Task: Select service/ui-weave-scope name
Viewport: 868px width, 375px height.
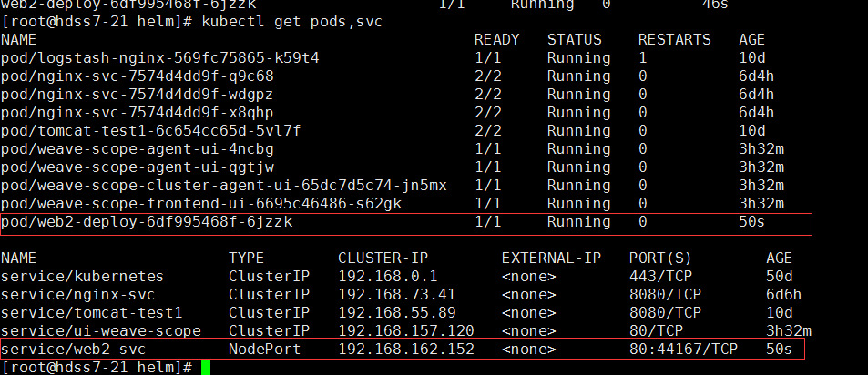Action: [x=101, y=331]
